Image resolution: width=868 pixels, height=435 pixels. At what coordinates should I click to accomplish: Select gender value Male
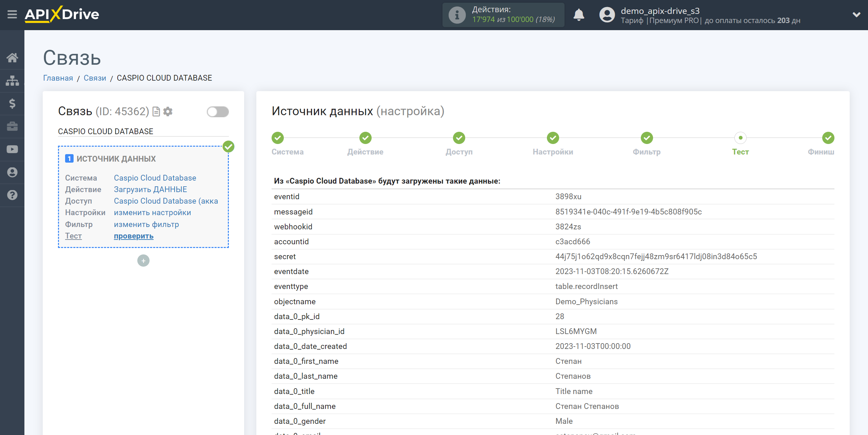564,421
